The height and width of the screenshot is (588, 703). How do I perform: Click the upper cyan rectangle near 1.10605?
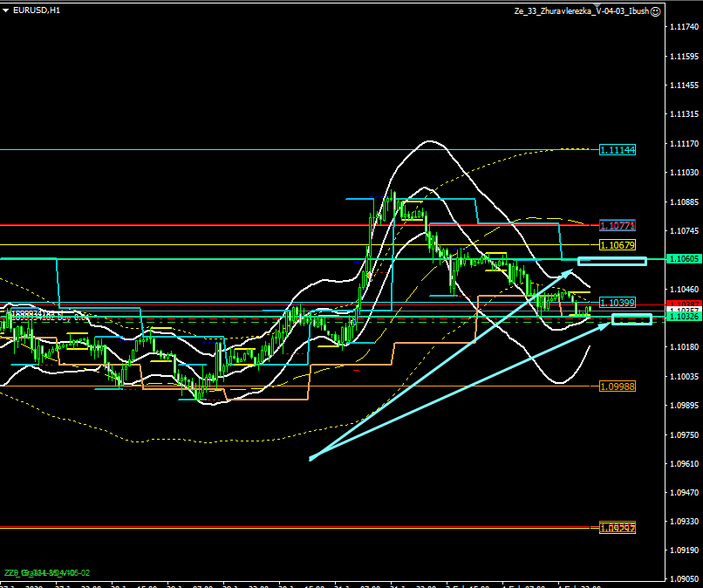(x=612, y=261)
